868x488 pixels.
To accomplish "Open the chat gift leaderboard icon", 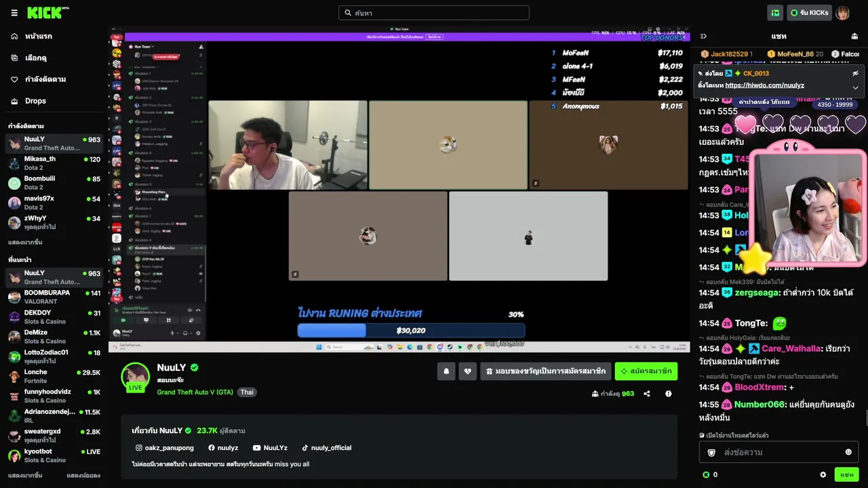I will pyautogui.click(x=854, y=36).
